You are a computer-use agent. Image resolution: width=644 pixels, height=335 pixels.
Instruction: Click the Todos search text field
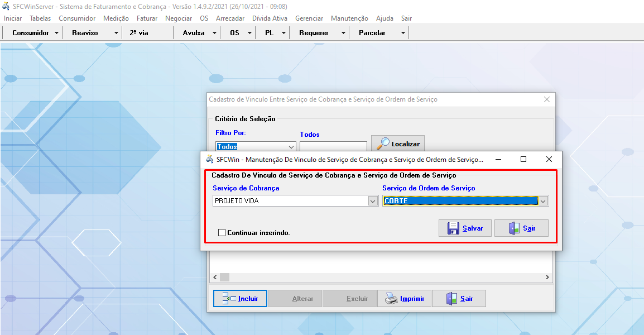pyautogui.click(x=333, y=146)
